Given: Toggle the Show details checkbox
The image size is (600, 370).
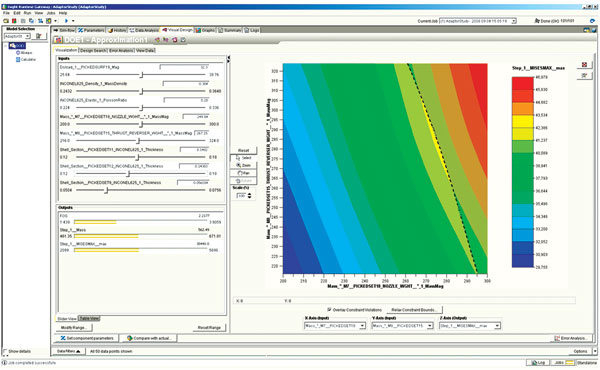Looking at the screenshot, I should coord(5,351).
